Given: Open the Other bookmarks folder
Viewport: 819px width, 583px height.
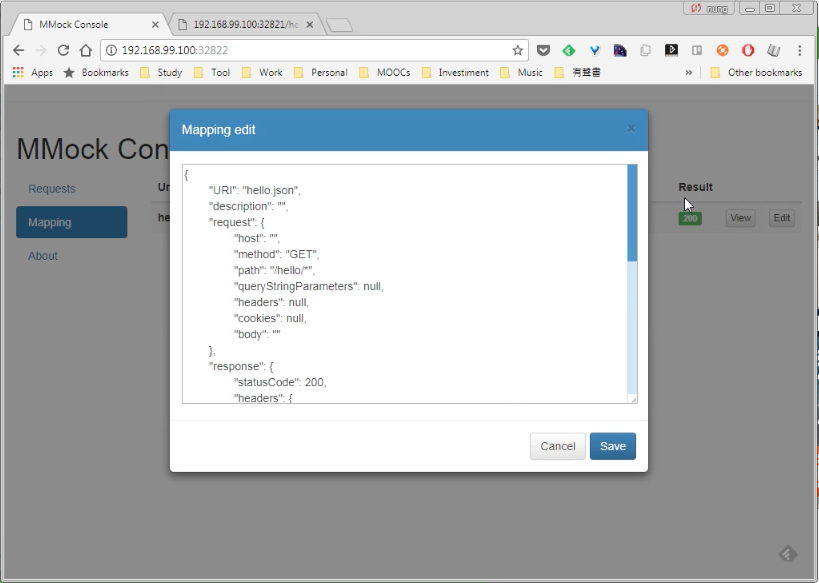Looking at the screenshot, I should (756, 72).
